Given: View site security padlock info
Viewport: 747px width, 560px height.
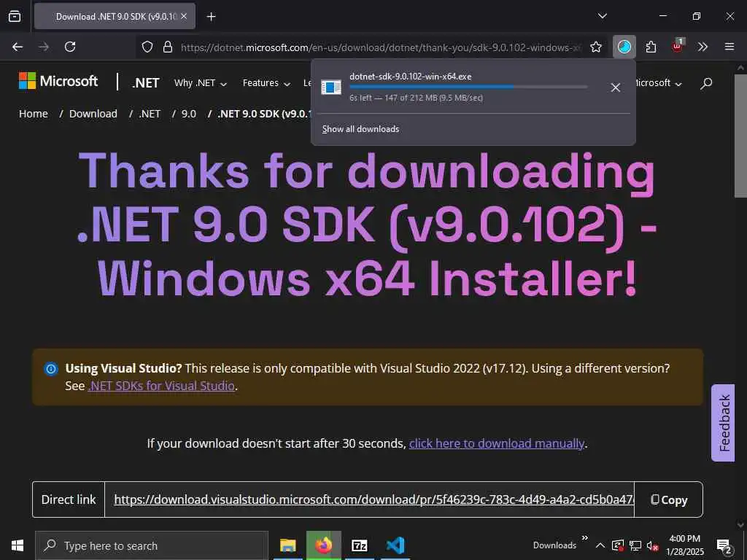Looking at the screenshot, I should click(168, 47).
